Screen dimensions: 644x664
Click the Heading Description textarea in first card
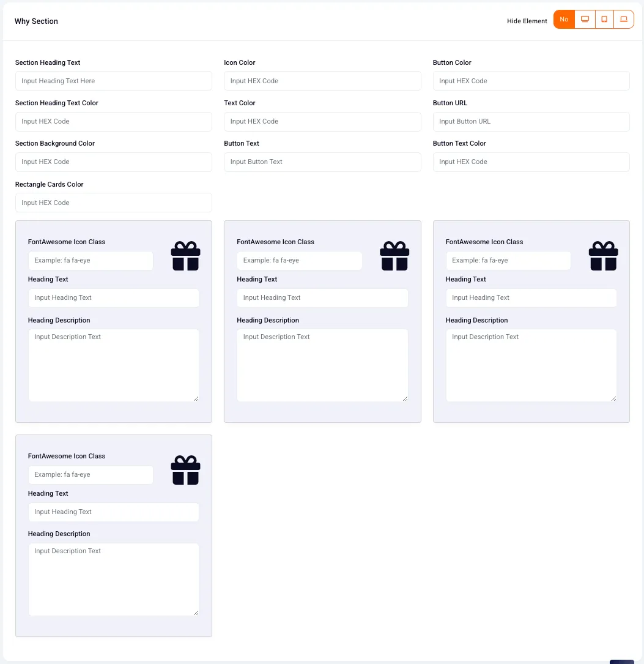coord(113,365)
